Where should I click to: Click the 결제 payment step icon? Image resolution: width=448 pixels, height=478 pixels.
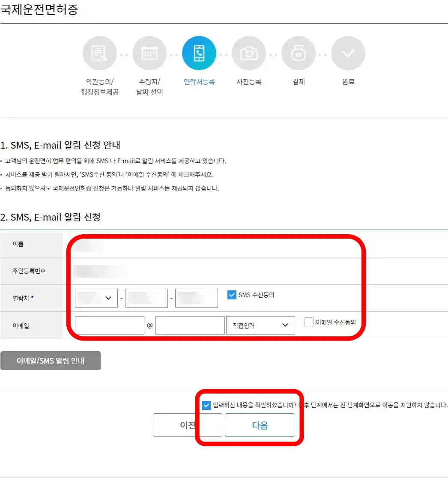pyautogui.click(x=299, y=53)
